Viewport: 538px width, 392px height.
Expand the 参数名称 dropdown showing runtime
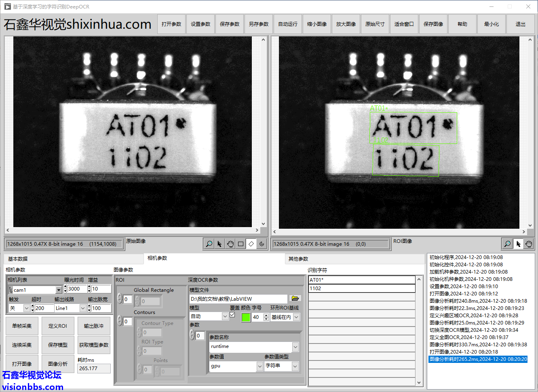[295, 347]
